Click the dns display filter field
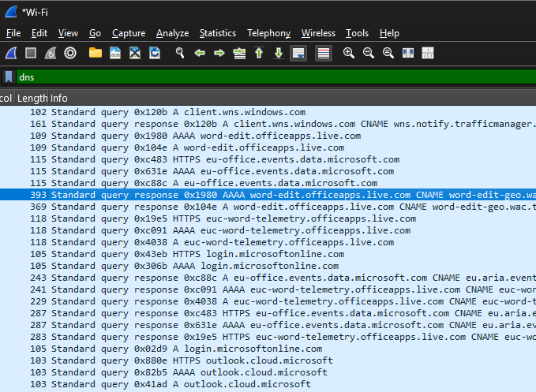The height and width of the screenshot is (392, 536). [x=276, y=77]
